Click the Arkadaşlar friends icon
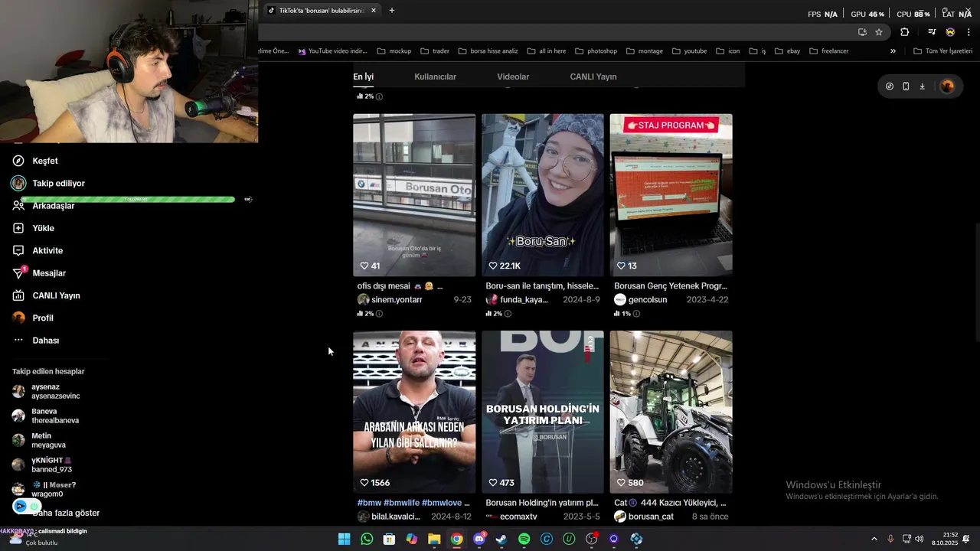This screenshot has width=980, height=551. click(x=18, y=206)
